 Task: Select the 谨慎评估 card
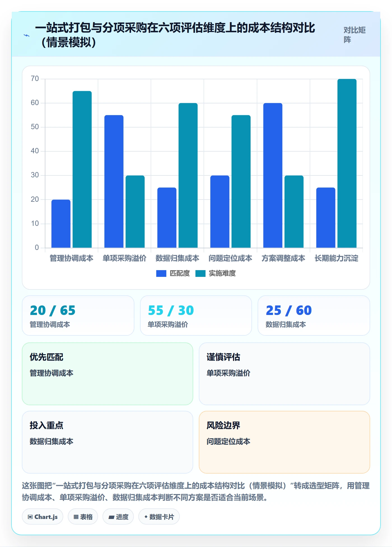click(284, 374)
